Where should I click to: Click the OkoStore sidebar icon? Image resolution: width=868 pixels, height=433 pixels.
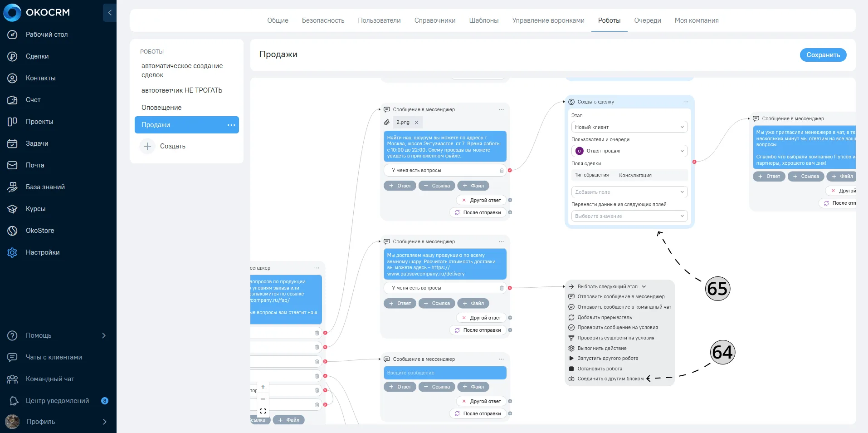[12, 231]
